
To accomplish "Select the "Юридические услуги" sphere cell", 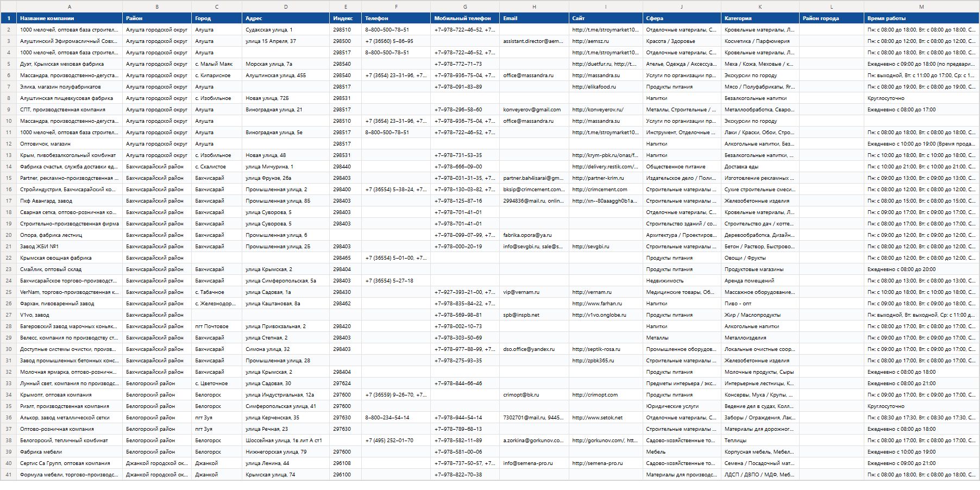I will tap(682, 406).
